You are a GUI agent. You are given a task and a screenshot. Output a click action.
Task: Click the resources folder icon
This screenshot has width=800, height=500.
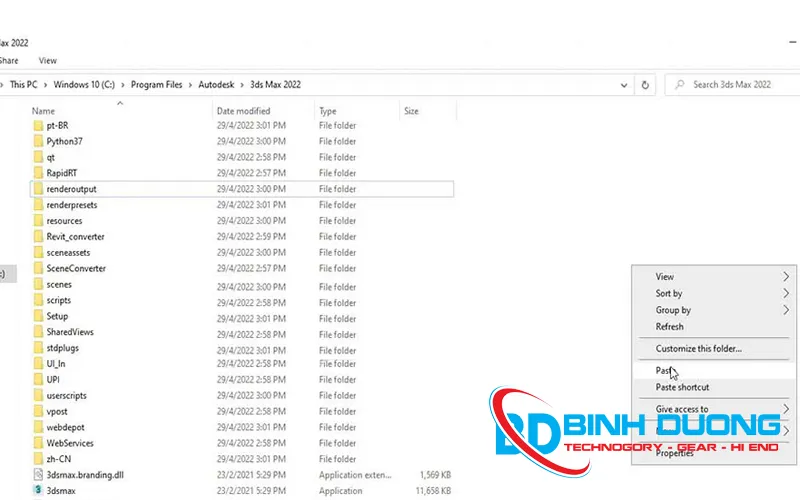click(x=38, y=220)
